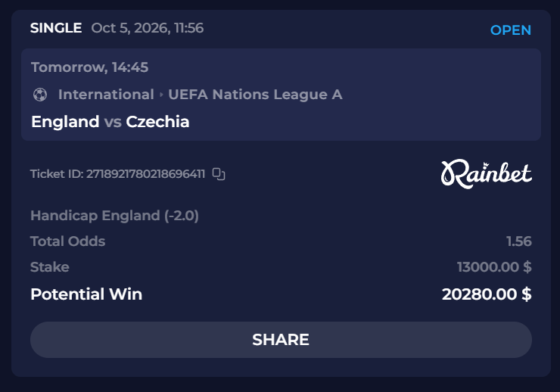Click the Stake amount 13000.00 $
This screenshot has height=392, width=560.
494,267
